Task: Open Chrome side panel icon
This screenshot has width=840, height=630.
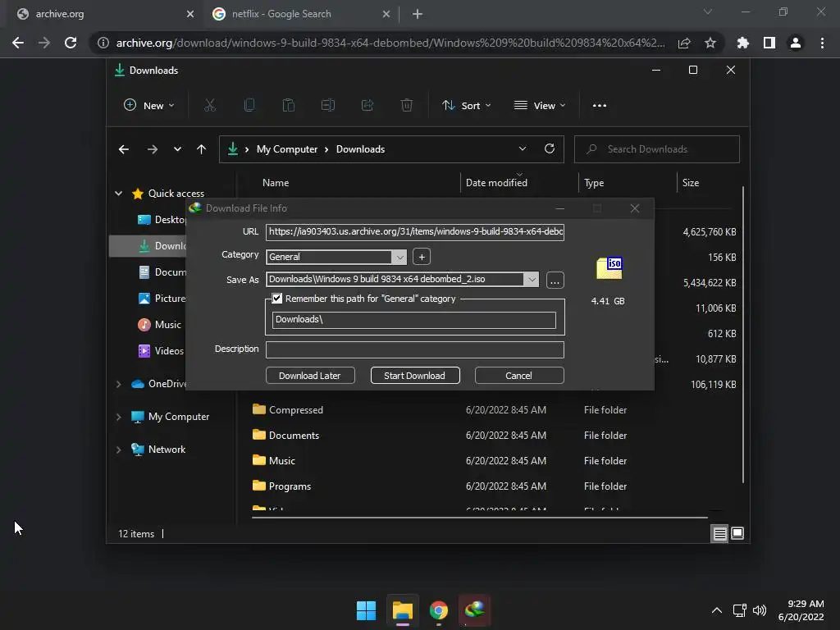Action: point(769,43)
